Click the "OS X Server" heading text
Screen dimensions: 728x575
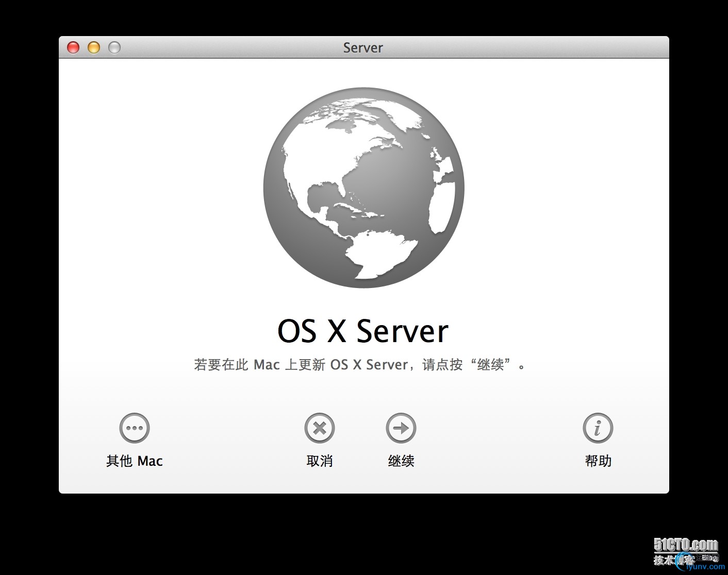point(363,331)
